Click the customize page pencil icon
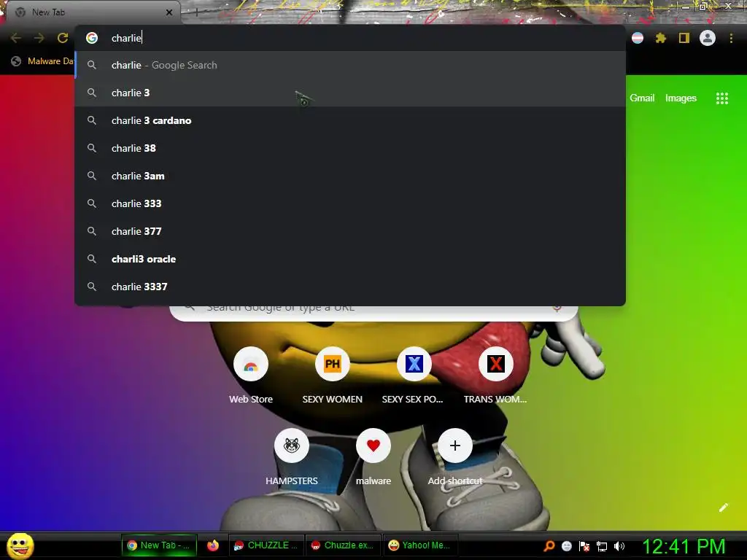Screen dimensions: 747x560 click(x=723, y=507)
